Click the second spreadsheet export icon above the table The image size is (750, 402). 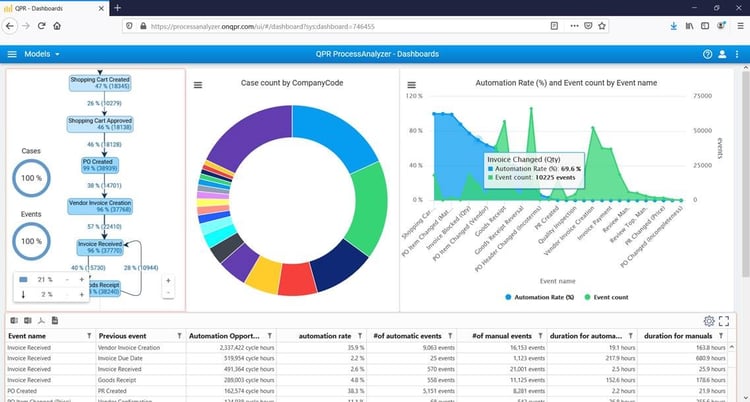[28, 320]
